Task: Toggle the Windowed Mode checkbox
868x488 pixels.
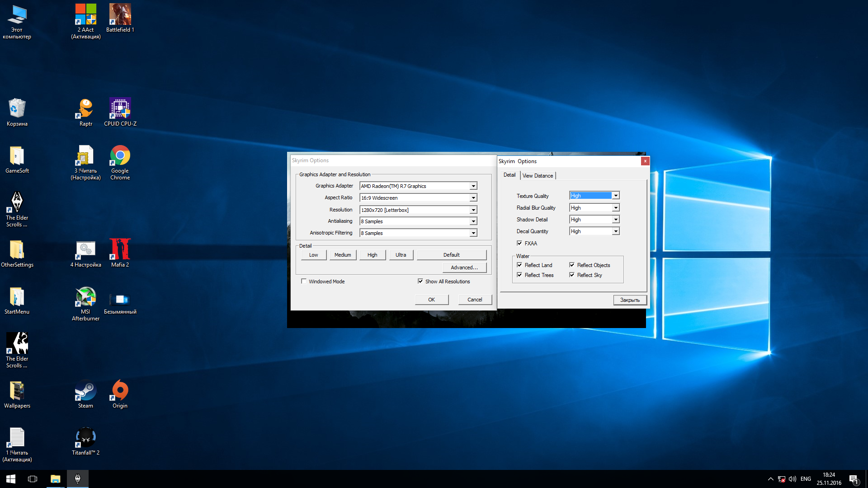Action: coord(323,281)
